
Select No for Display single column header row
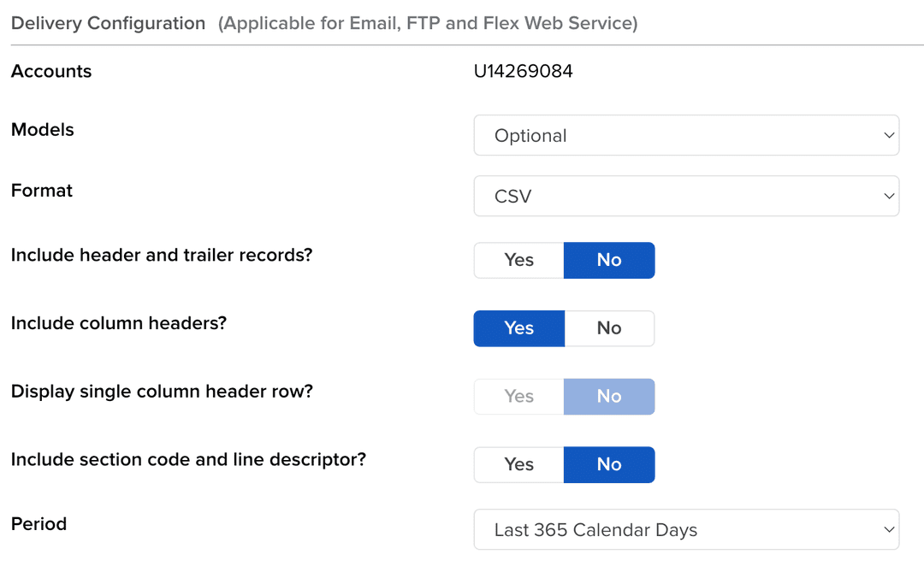[609, 397]
